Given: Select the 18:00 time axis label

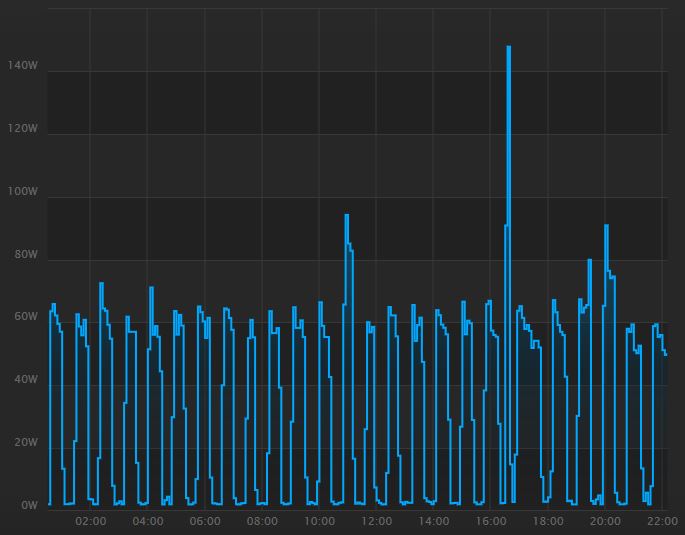Looking at the screenshot, I should (548, 521).
